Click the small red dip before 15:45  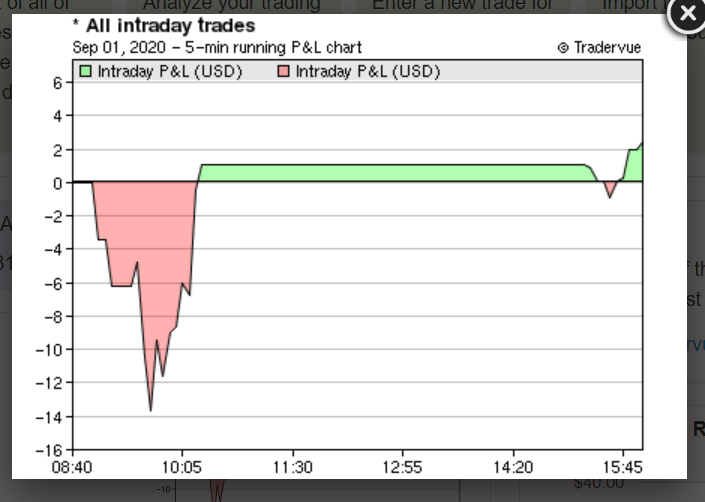coord(609,190)
